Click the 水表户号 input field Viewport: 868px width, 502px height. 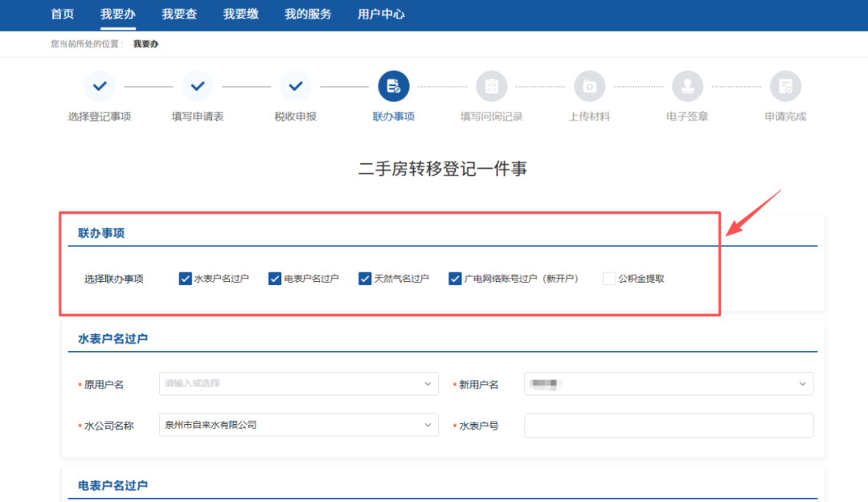668,425
